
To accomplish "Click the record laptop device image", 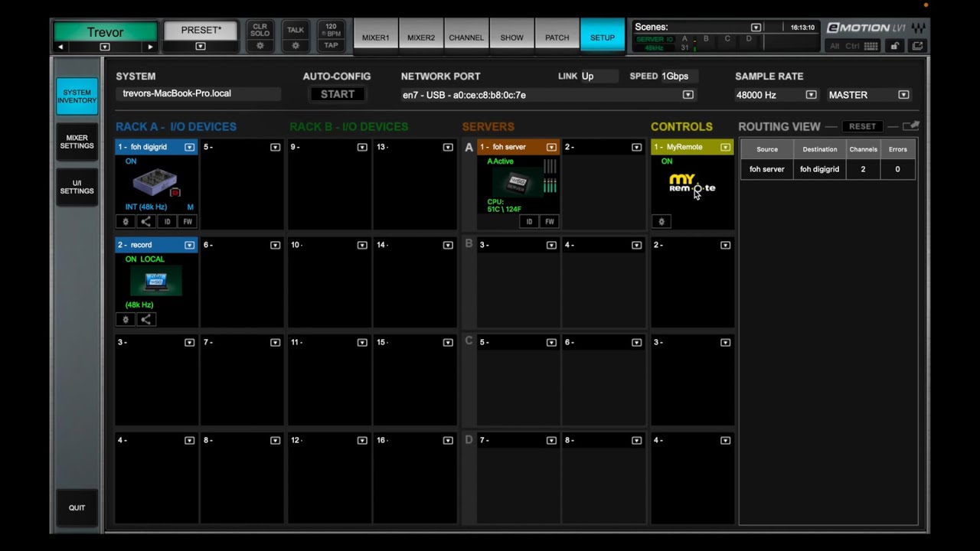I will [x=156, y=281].
